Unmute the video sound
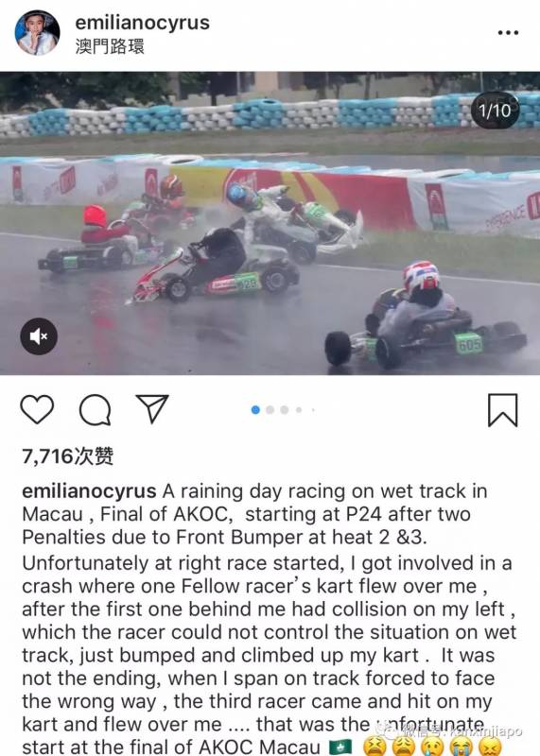The image size is (540, 756). pos(39,336)
